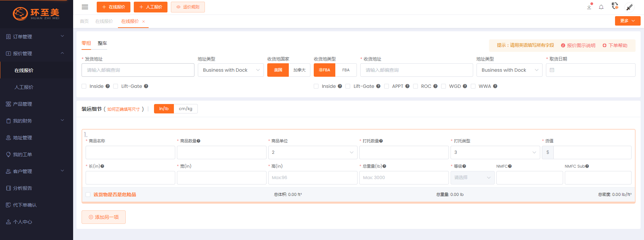
Task: Select the cm/kg unit option
Action: coord(185,109)
